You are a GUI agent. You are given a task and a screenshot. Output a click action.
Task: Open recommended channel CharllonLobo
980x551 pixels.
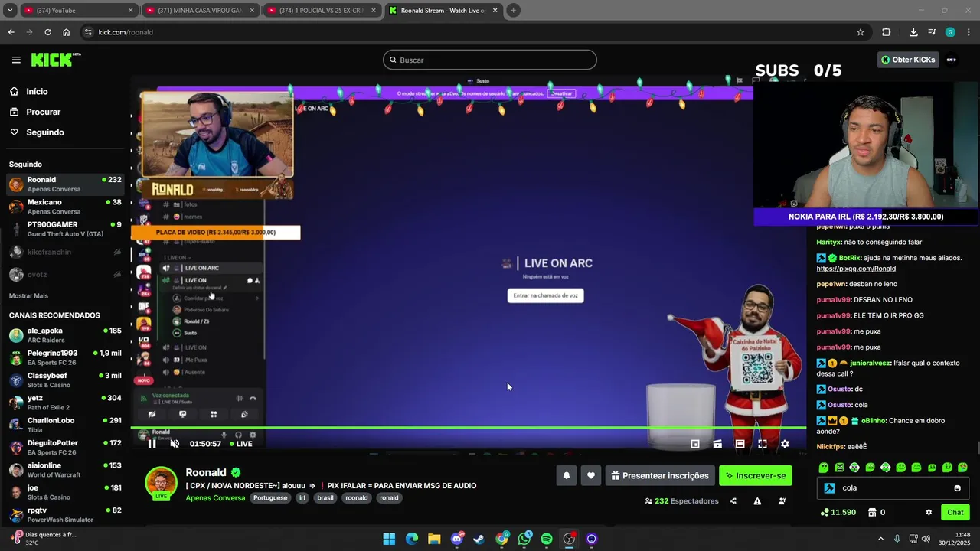(65, 425)
